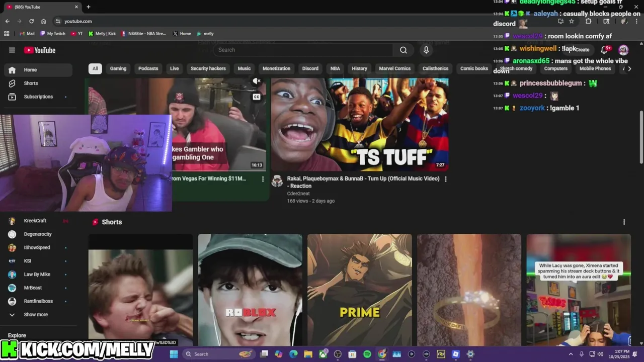The image size is (644, 362).
Task: Open the TS TUFF video thumbnail
Action: coord(360,125)
